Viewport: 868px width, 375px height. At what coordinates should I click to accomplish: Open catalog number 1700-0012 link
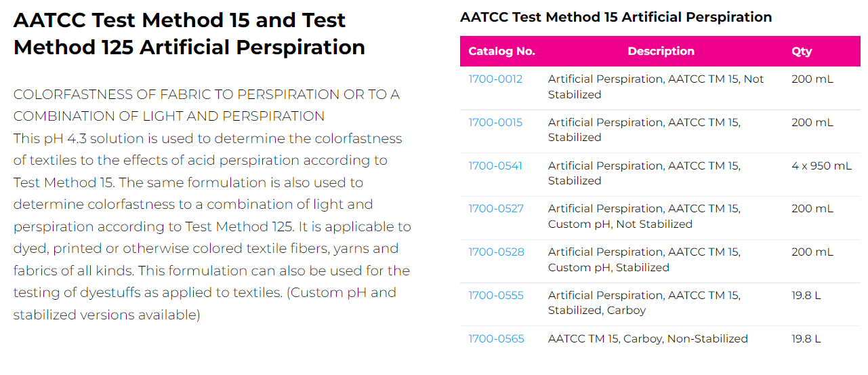tap(495, 79)
